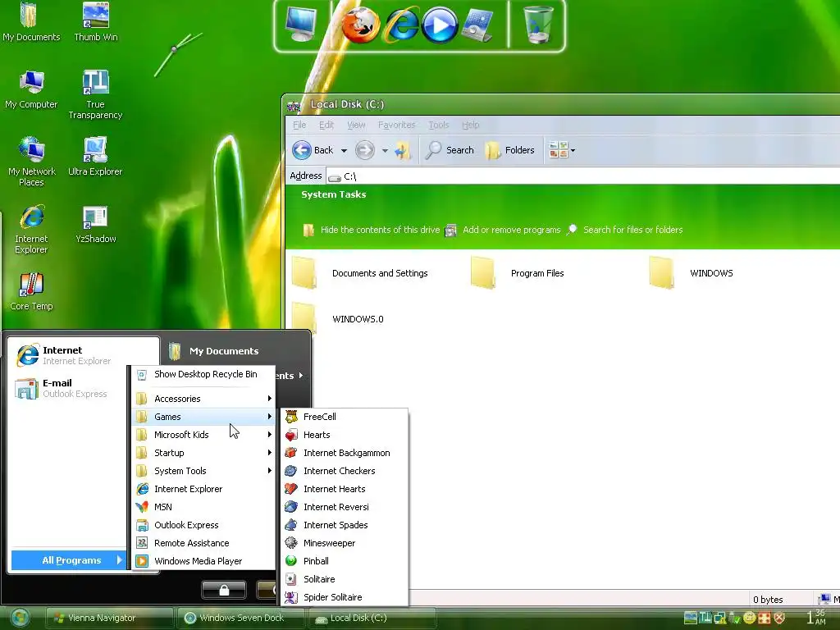Click Hide the contents of this drive
The image size is (840, 630).
tap(372, 230)
